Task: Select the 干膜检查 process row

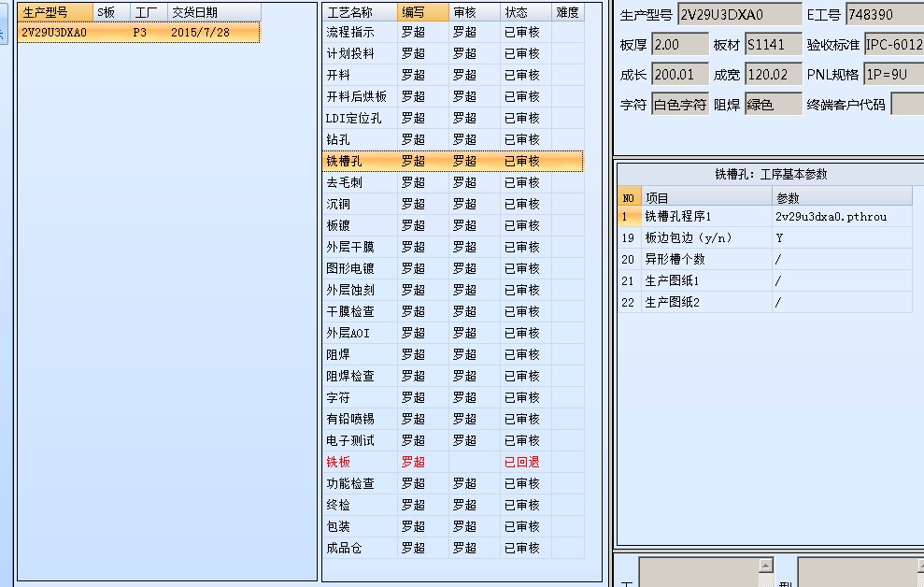Action: (x=453, y=312)
